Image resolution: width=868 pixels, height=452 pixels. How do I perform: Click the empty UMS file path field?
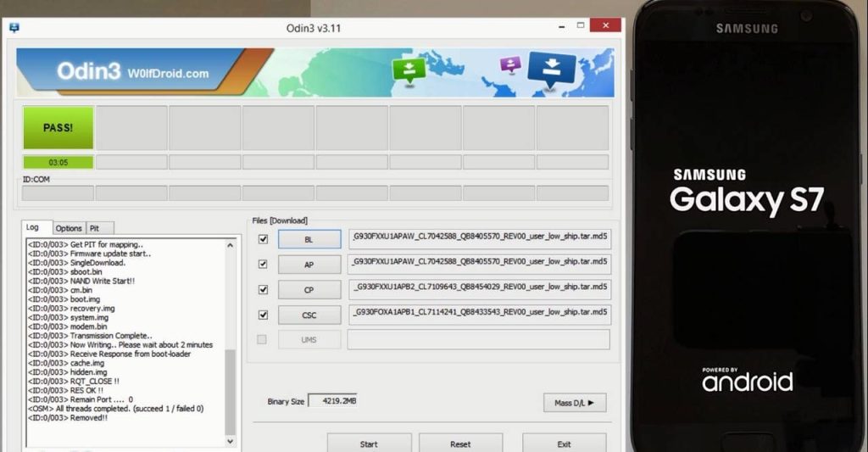point(479,339)
